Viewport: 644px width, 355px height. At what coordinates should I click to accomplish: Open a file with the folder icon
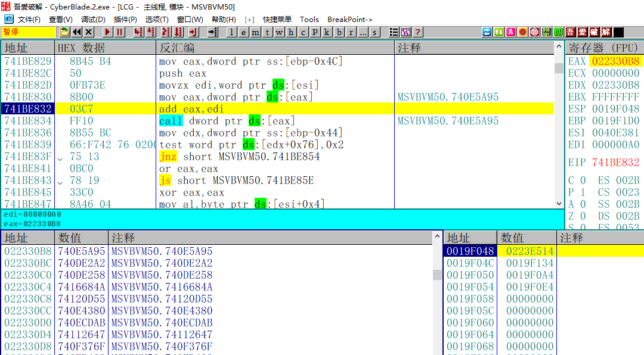pos(64,32)
